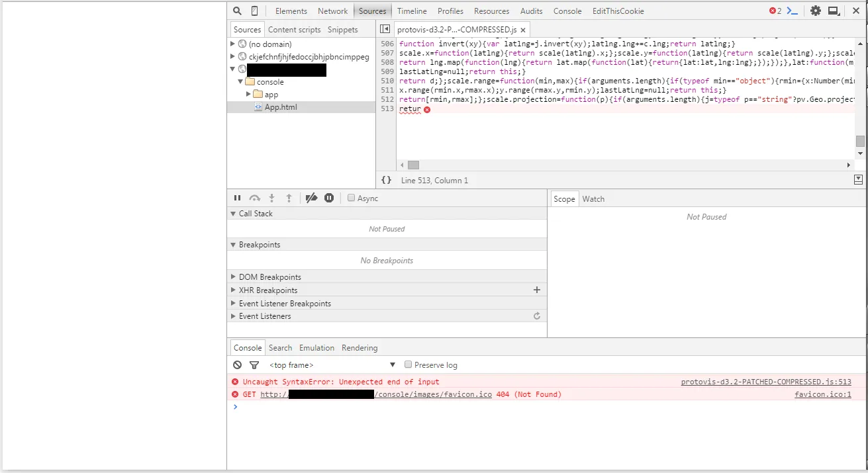The height and width of the screenshot is (473, 868).
Task: Open the favicon.ico:1 source link
Action: (823, 394)
